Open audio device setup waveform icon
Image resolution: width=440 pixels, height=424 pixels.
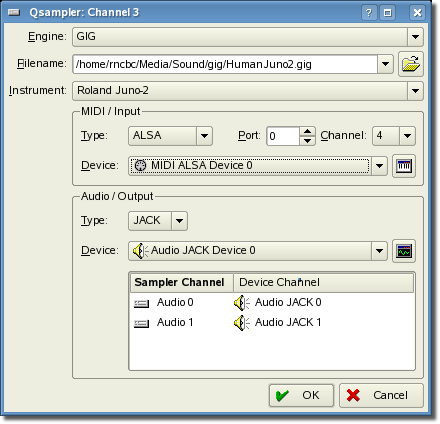pos(404,251)
